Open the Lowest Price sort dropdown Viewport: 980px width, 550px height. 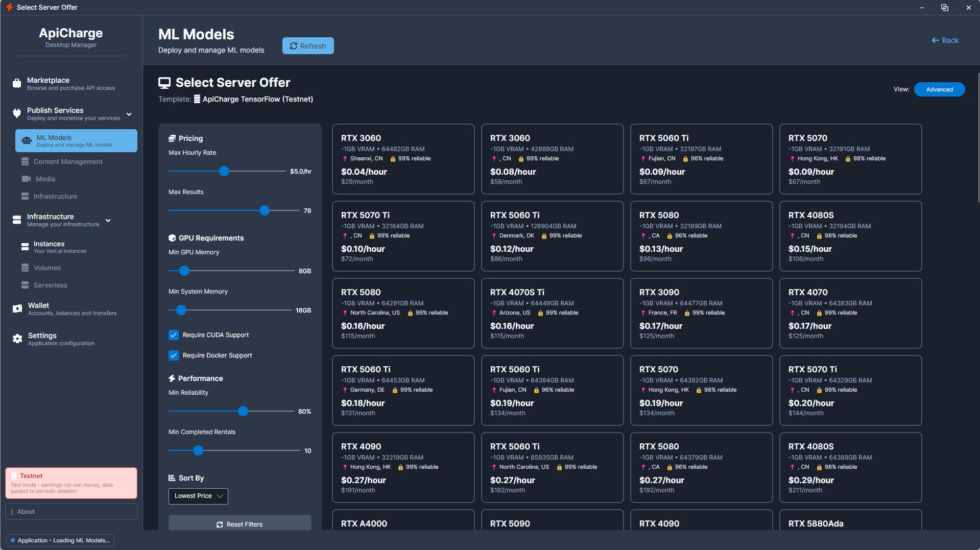coord(198,496)
